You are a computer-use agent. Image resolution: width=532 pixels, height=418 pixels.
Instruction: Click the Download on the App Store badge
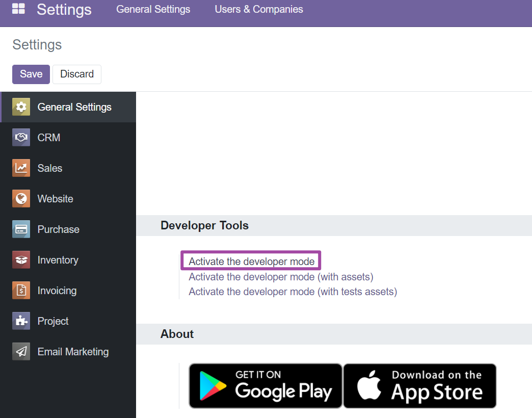(420, 386)
